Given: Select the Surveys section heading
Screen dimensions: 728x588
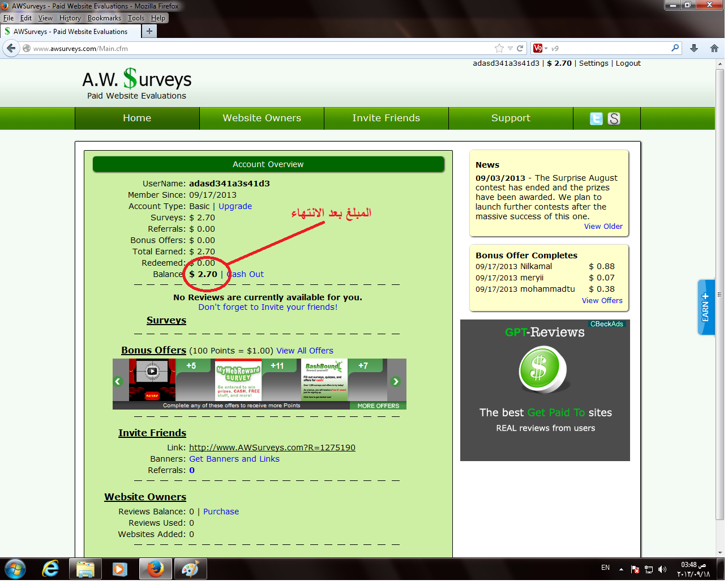Looking at the screenshot, I should [x=166, y=321].
